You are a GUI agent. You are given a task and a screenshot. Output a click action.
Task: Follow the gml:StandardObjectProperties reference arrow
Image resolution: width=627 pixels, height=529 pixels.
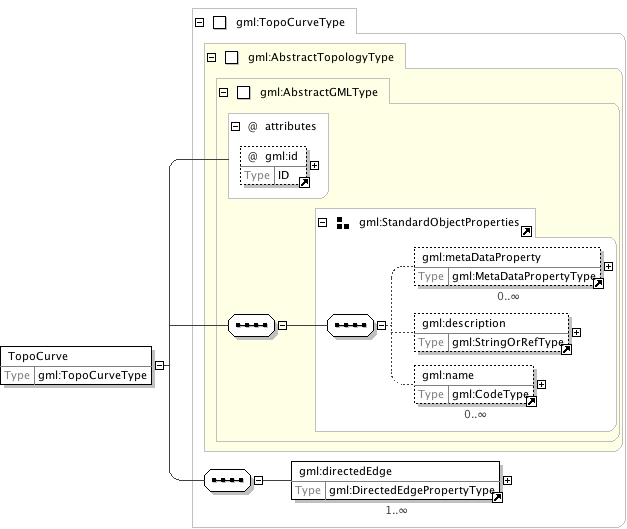tap(526, 232)
